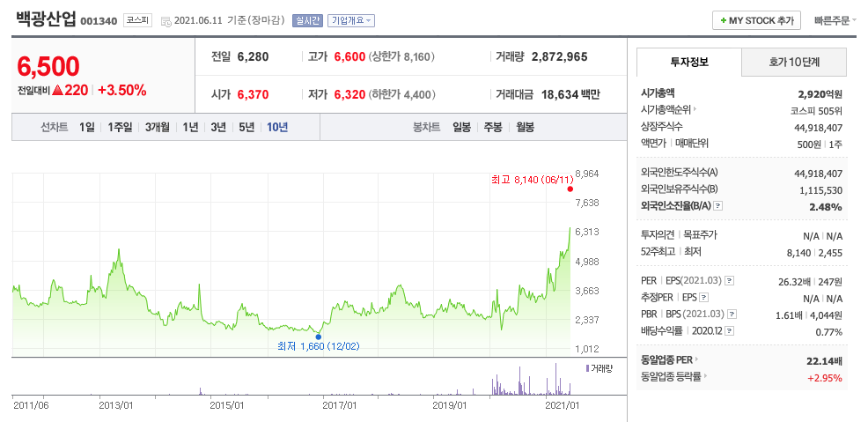
Task: Select the 10년 line chart period
Action: (x=277, y=128)
